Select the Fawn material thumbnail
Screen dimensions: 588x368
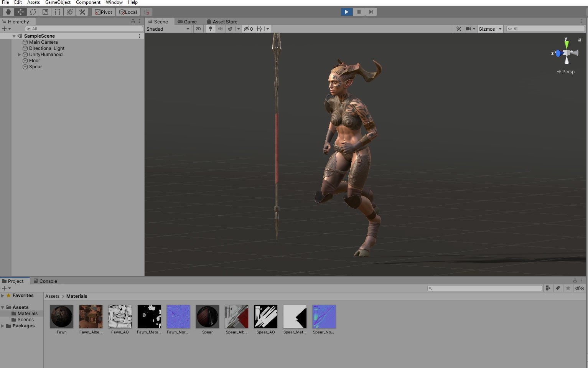pos(62,317)
